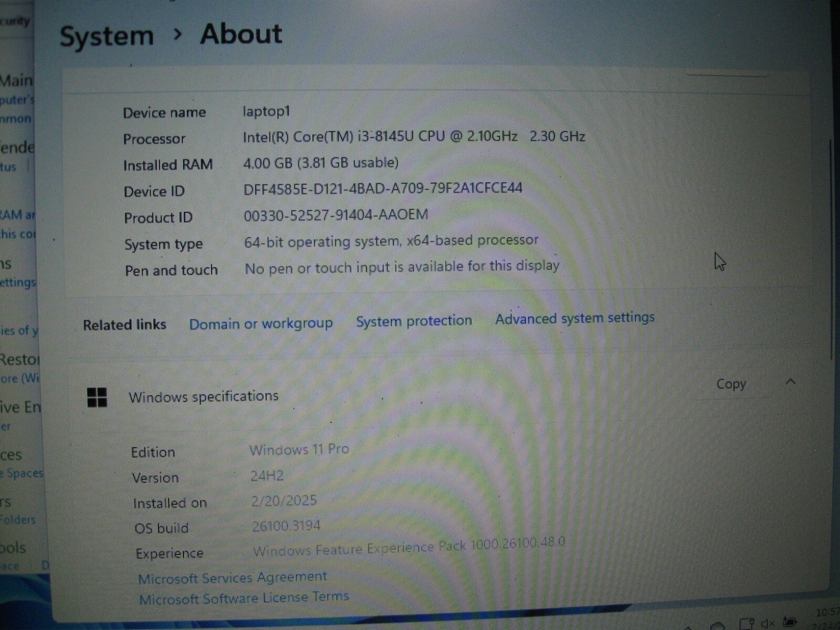Screen dimensions: 840x630
Task: Copy the Windows specifications
Action: [x=731, y=384]
